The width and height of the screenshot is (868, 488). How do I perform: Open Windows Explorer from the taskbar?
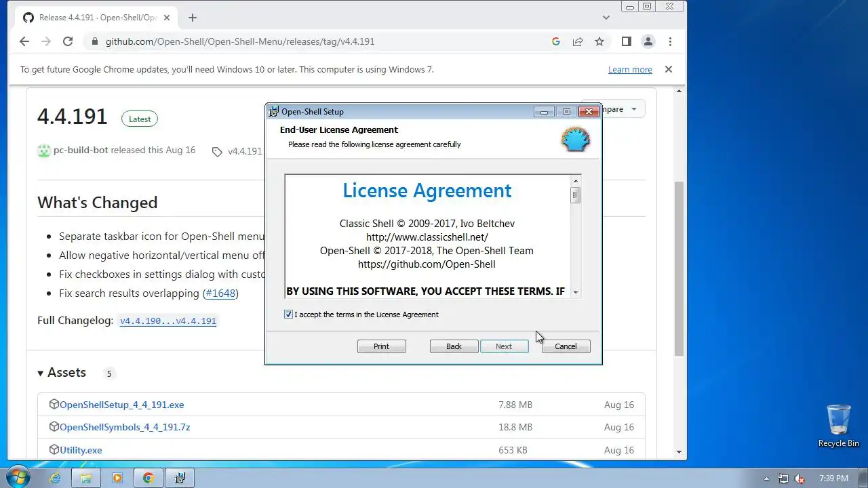pyautogui.click(x=86, y=478)
